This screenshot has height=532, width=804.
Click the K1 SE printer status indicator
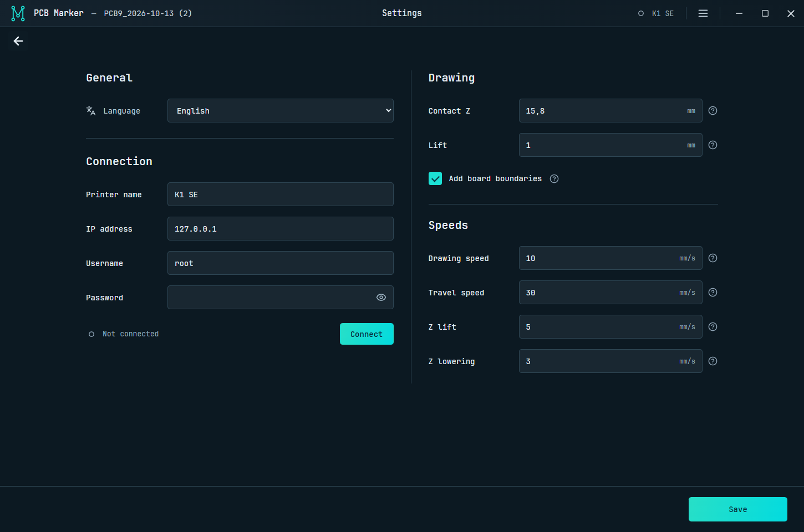[656, 13]
